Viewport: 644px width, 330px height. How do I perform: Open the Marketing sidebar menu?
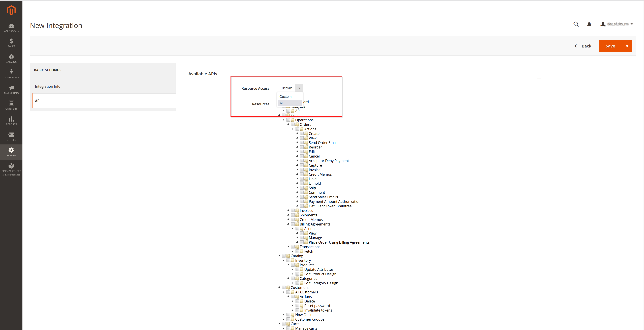point(11,90)
